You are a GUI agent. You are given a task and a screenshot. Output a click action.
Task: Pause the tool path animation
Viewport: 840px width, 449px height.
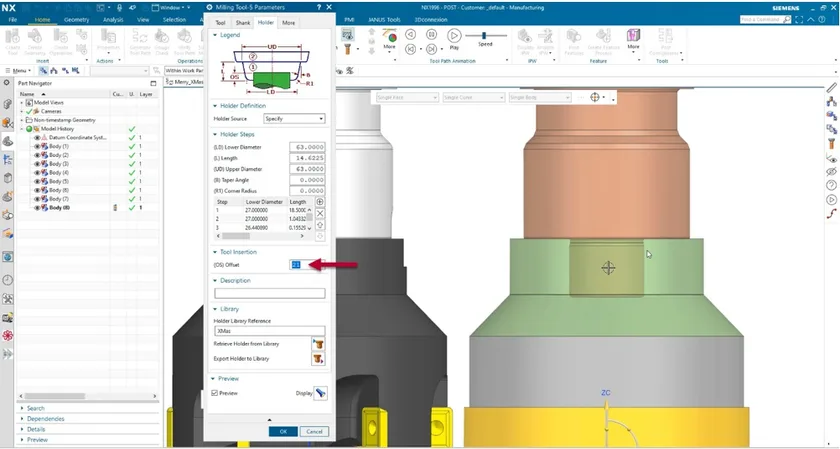tap(431, 35)
